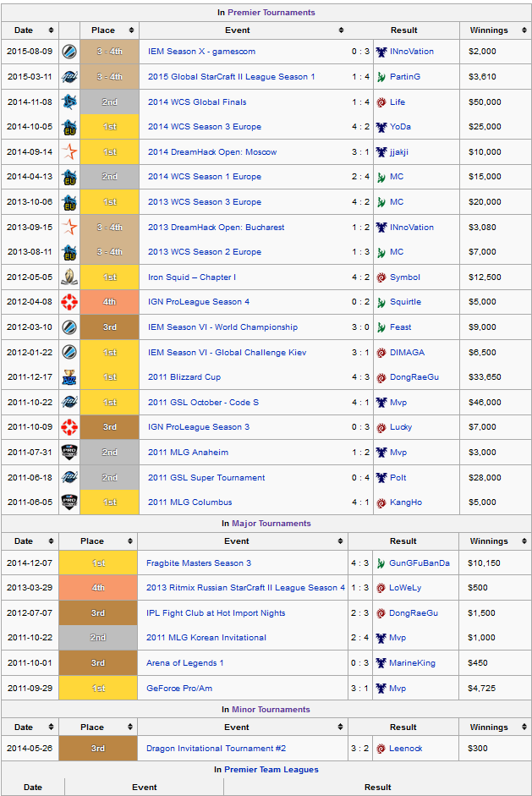
Task: Click the WCS EU icon in the 2014-10-05 row
Action: pos(69,127)
